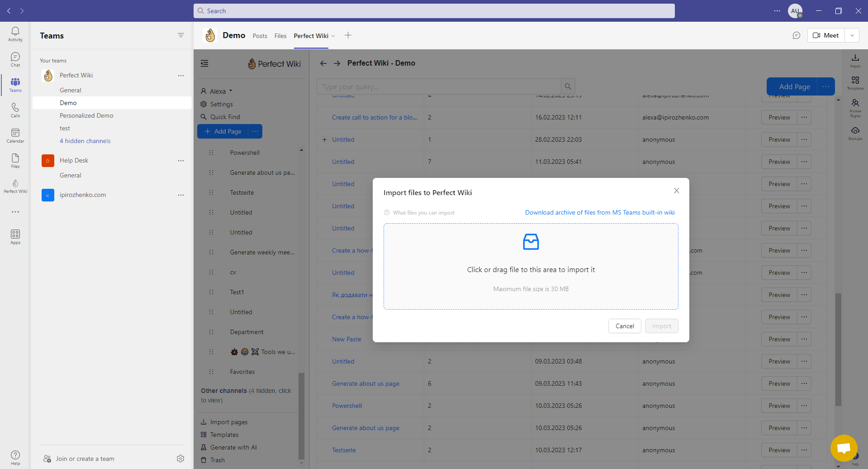
Task: Go back with the wiki back arrow
Action: point(323,63)
